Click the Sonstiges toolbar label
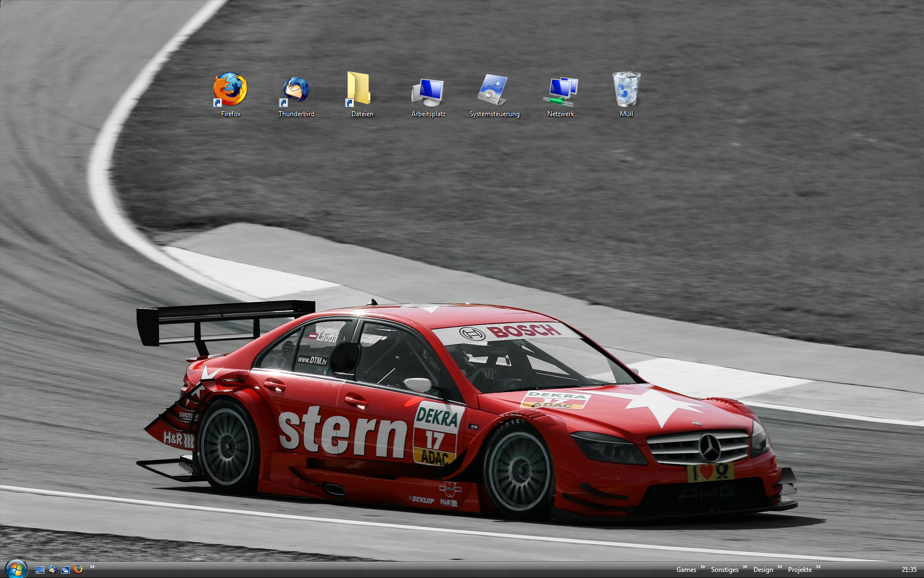Image resolution: width=924 pixels, height=578 pixels. point(725,570)
